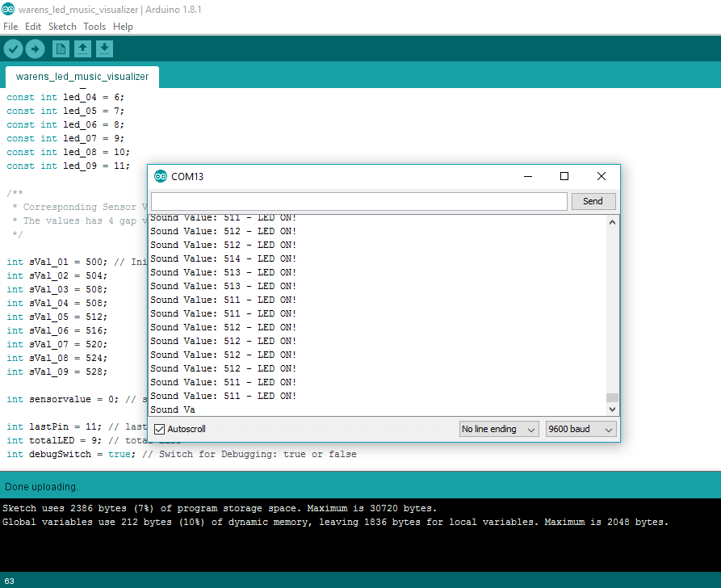Click the 'Done uploading.' status message

[x=41, y=487]
